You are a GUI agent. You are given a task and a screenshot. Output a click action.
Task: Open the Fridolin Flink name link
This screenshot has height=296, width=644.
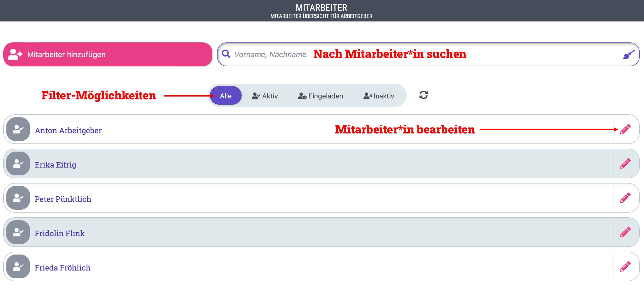[x=60, y=233]
